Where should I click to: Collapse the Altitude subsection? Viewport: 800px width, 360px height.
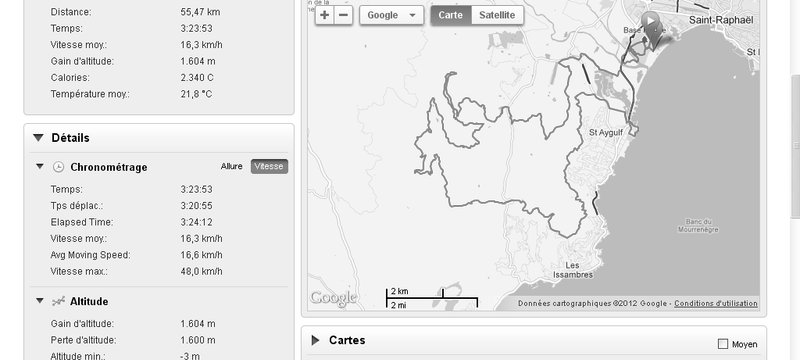point(40,301)
